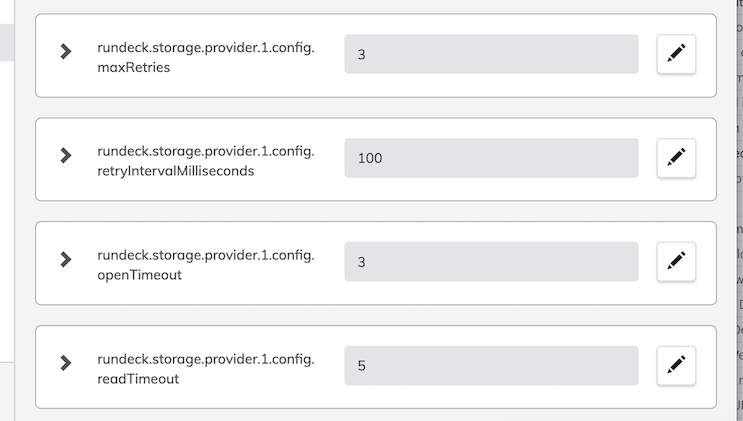Click the maxRetries value field showing 3
This screenshot has height=421, width=743.
pyautogui.click(x=491, y=54)
